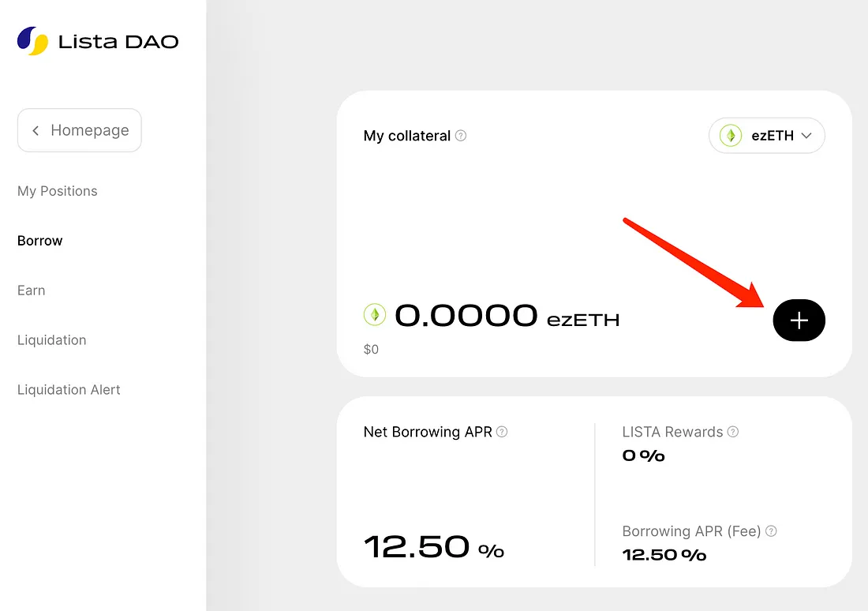Click the Lista DAO logo icon

click(x=33, y=41)
